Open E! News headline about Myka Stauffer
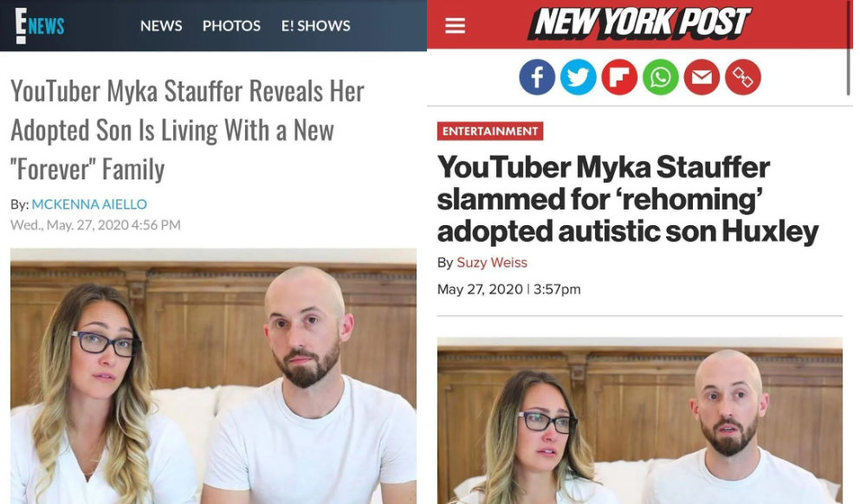The image size is (860, 504). point(187,130)
